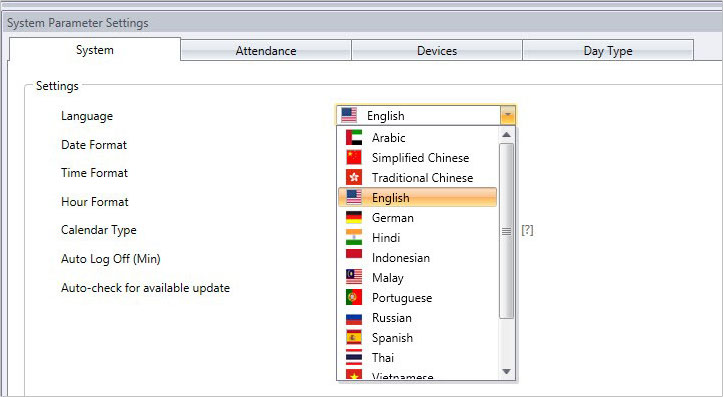723x397 pixels.
Task: Choose Arabic from the language list
Action: (417, 137)
